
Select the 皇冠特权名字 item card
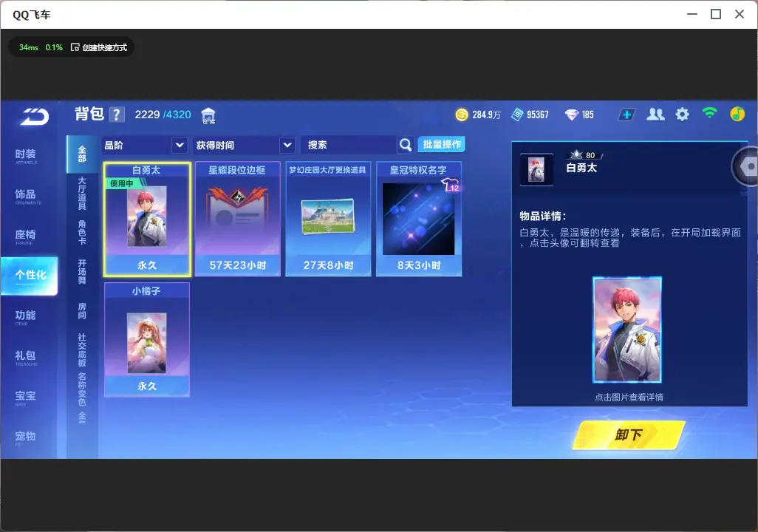tap(419, 219)
